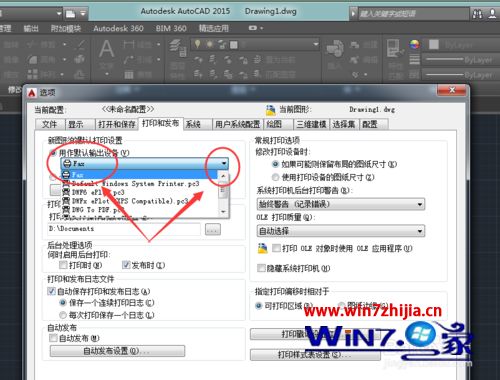The image size is (500, 380).
Task: Open the bottom ByLayer linetype dropdown
Action: pos(461,75)
